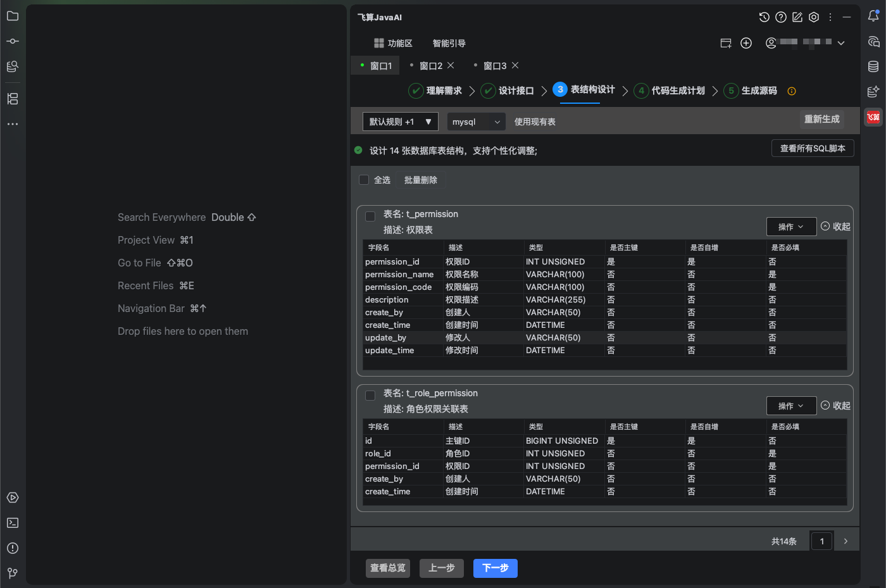This screenshot has height=588, width=886.
Task: Go to step 5 生成源码
Action: (751, 91)
